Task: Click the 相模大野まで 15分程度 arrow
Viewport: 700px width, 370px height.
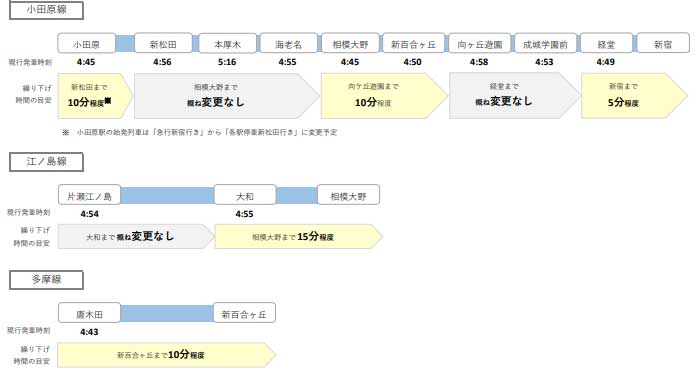Action: [299, 236]
